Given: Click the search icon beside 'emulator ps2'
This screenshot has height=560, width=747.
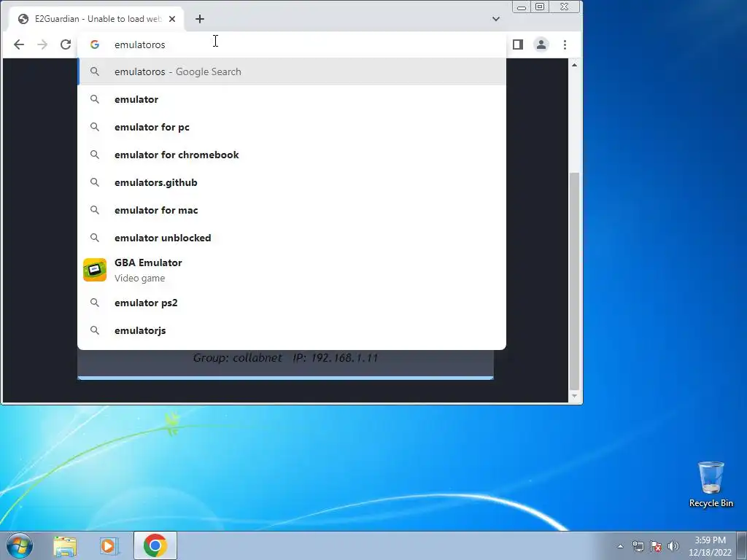Looking at the screenshot, I should (95, 303).
